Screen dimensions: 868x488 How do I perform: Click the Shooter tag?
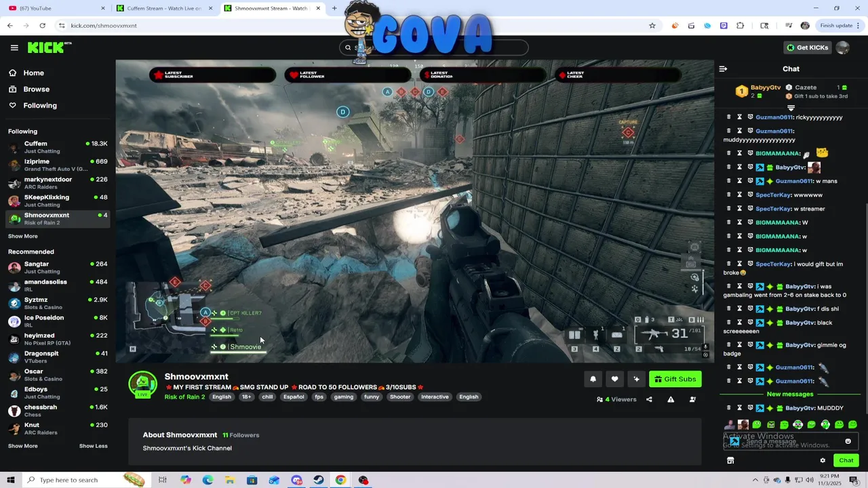[x=400, y=397]
